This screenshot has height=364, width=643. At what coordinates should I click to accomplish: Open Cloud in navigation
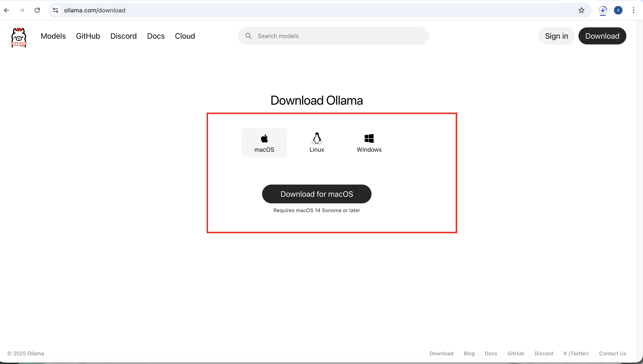(185, 36)
